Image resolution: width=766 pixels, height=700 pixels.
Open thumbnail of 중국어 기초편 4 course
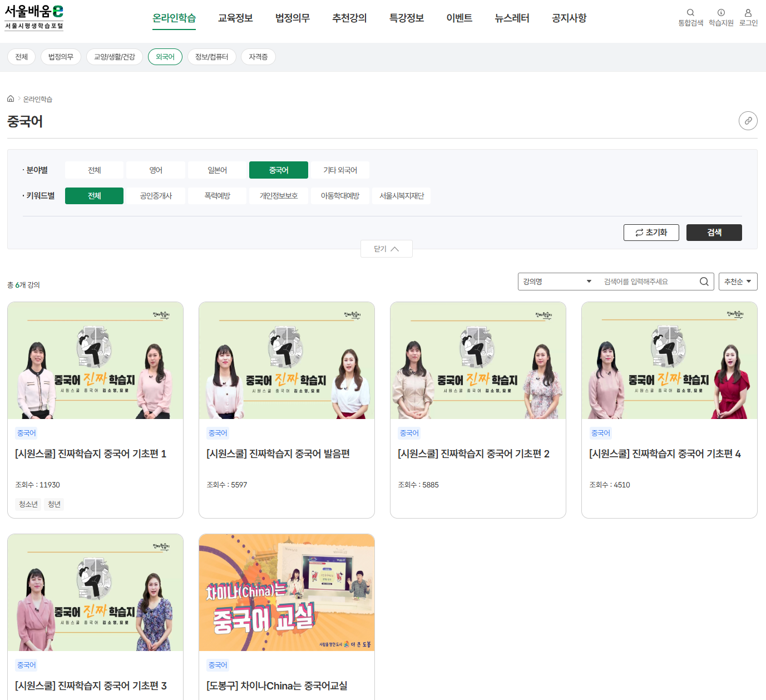669,361
